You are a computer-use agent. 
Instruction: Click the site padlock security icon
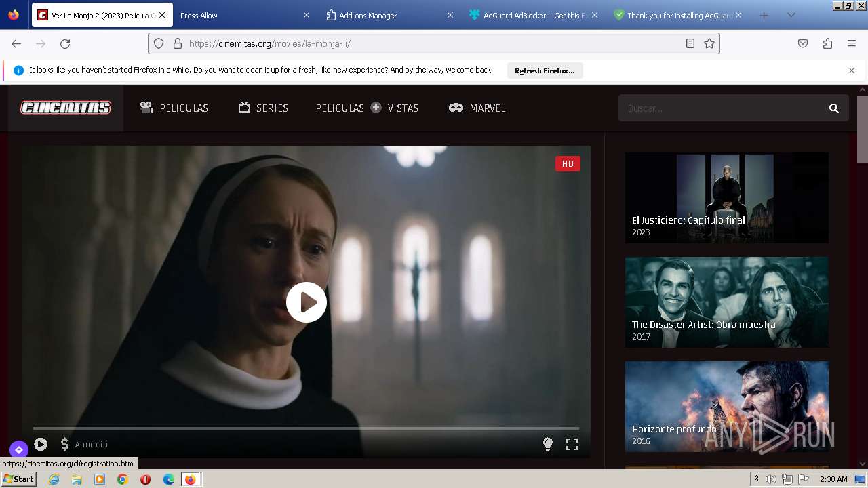click(x=178, y=43)
